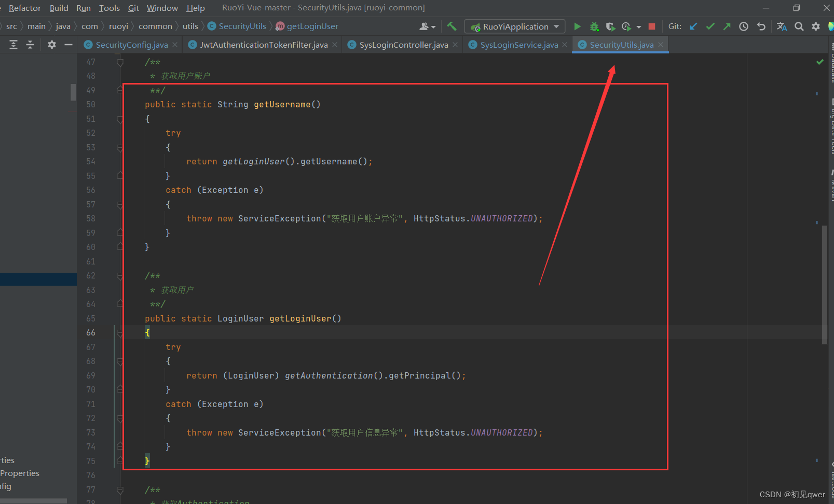Start debugging with the bug icon
Image resolution: width=834 pixels, height=504 pixels.
tap(594, 26)
